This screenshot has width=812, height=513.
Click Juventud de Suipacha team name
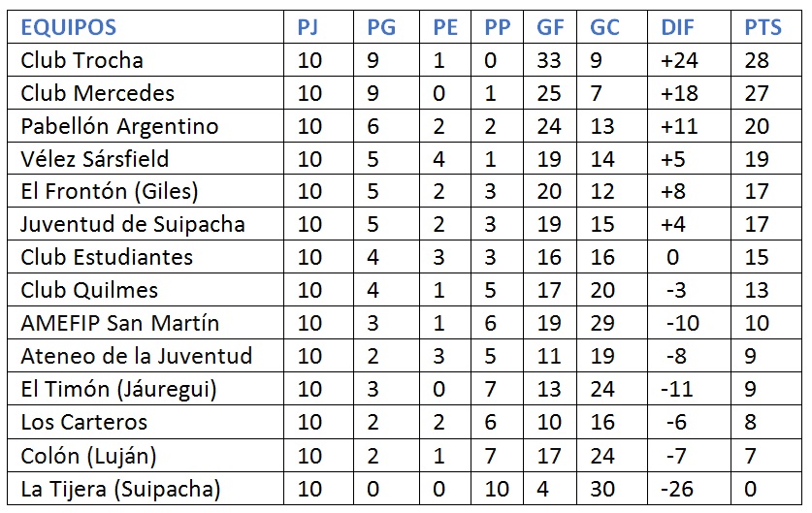click(x=132, y=225)
